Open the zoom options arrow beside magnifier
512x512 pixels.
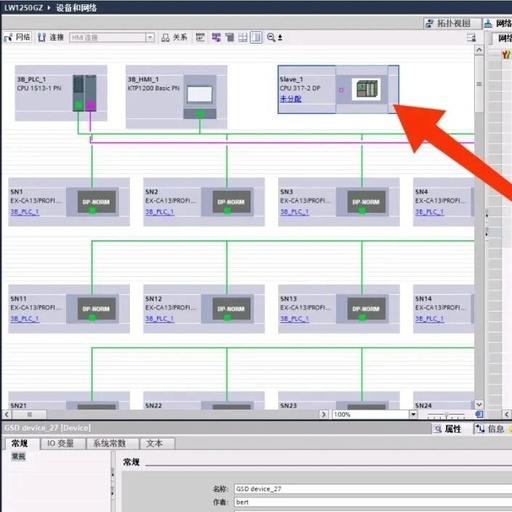coord(280,38)
